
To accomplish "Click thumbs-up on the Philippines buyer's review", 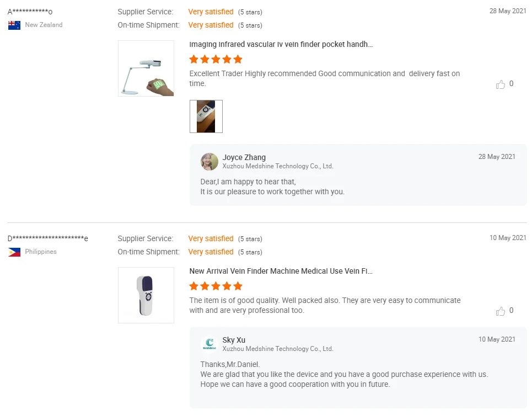I will [x=501, y=311].
